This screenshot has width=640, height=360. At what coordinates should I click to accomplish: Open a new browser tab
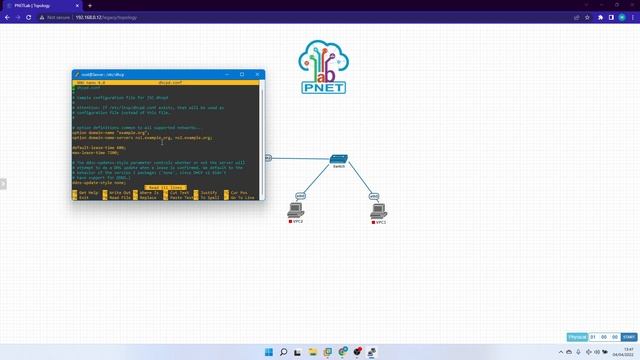point(90,6)
